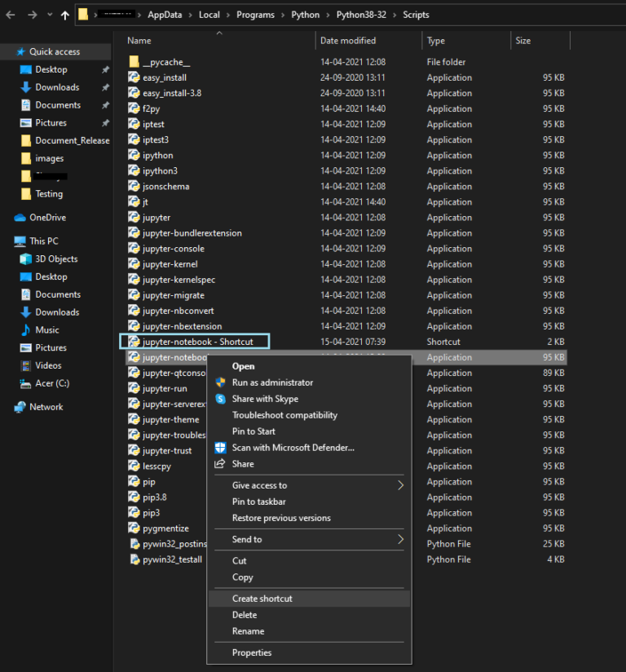
Task: Click the jupyter application icon
Action: coord(134,217)
